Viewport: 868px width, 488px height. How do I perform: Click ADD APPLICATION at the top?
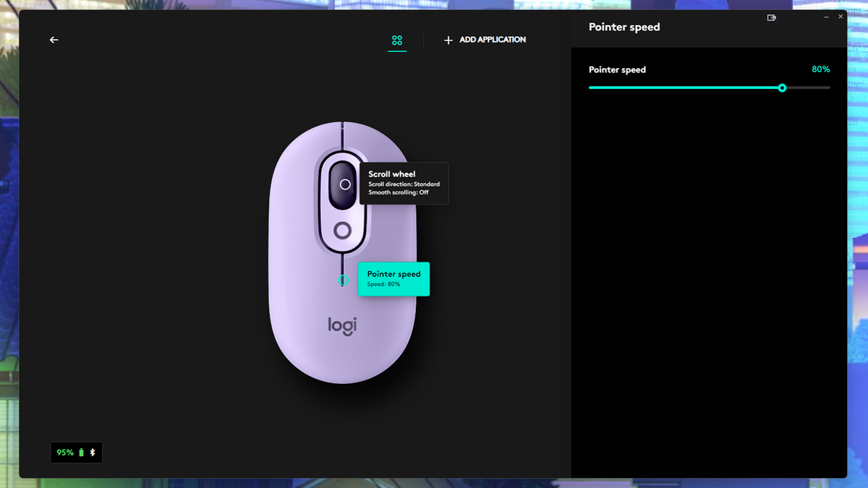(492, 40)
